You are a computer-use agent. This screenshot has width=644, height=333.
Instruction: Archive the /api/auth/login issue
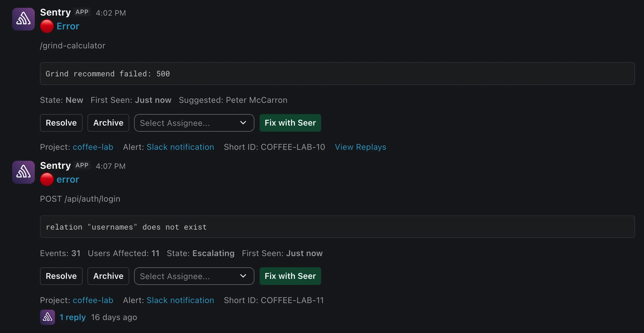click(108, 276)
